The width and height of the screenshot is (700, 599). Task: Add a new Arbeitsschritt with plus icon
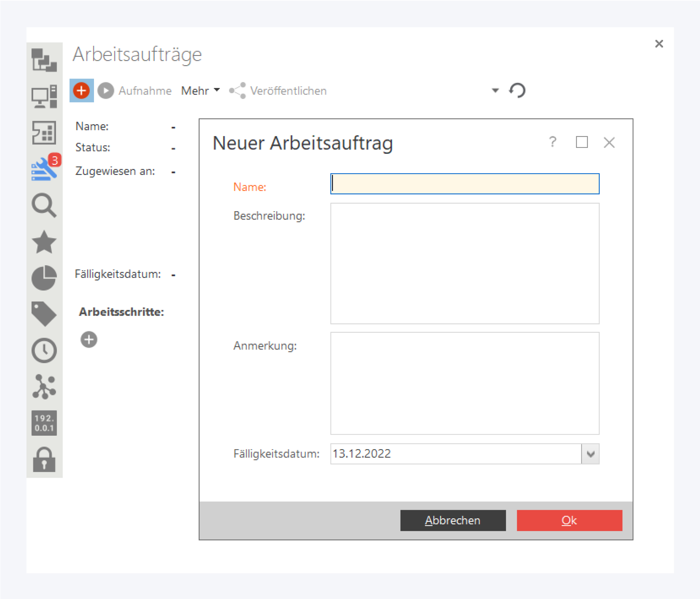(x=89, y=339)
